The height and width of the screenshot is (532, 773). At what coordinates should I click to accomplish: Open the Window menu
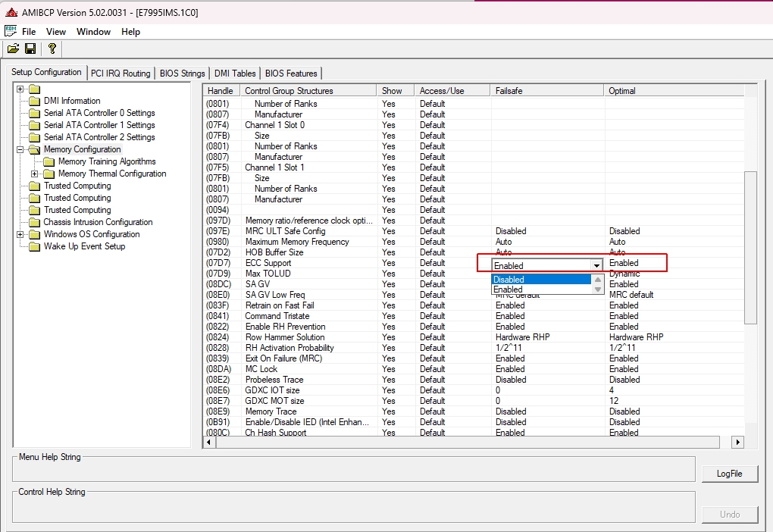(x=94, y=32)
